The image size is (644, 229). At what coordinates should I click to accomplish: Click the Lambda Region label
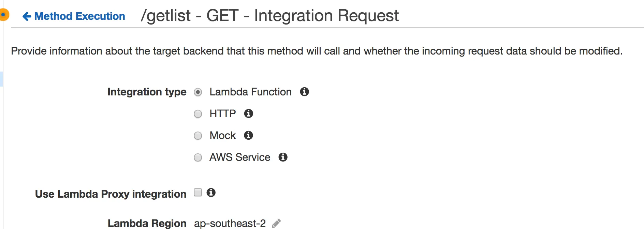pos(147,223)
